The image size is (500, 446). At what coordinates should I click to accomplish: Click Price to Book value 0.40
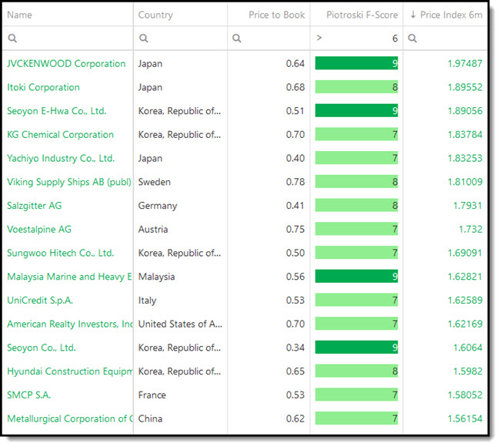click(295, 158)
